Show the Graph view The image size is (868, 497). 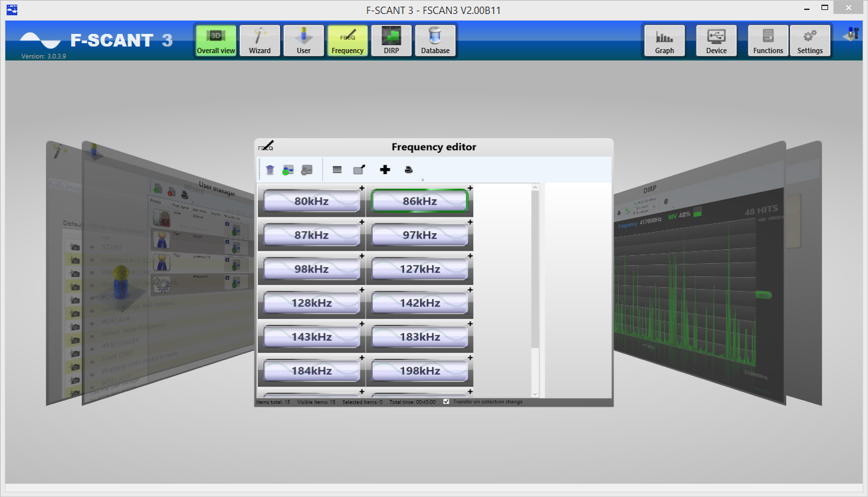[665, 41]
